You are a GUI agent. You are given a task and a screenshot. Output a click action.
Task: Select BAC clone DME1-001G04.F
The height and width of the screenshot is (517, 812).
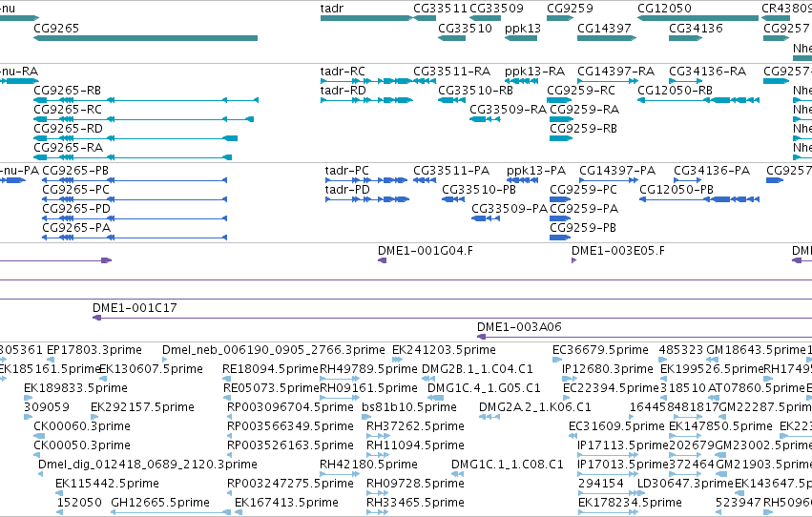pyautogui.click(x=383, y=260)
